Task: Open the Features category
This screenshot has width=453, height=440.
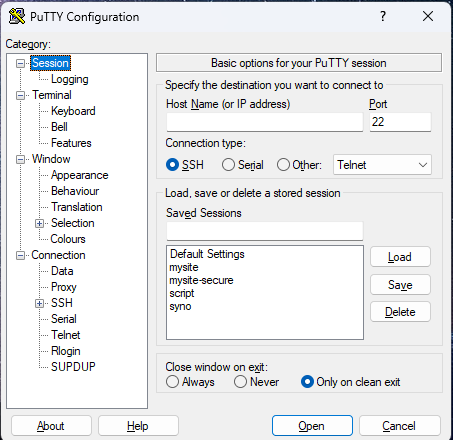Action: click(71, 143)
